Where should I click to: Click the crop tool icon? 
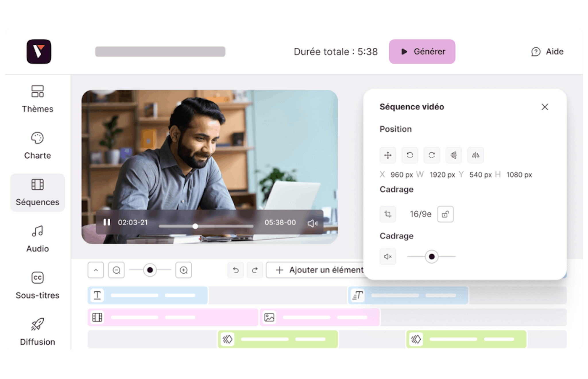[388, 214]
